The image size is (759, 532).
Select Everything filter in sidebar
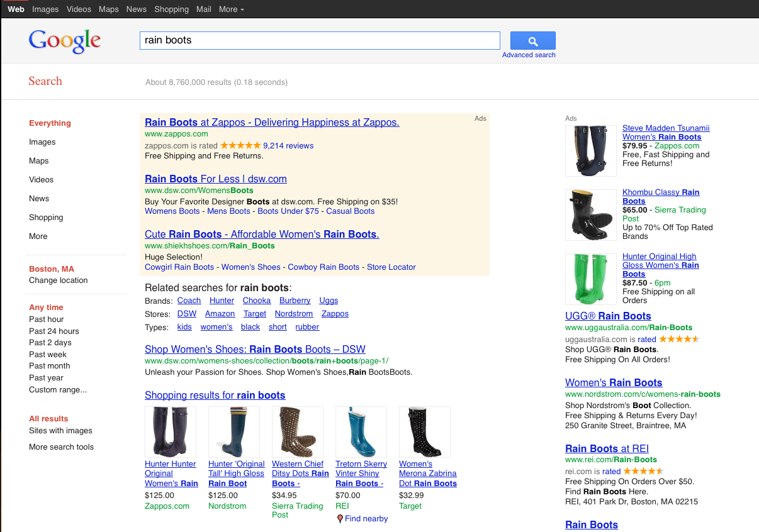[50, 123]
